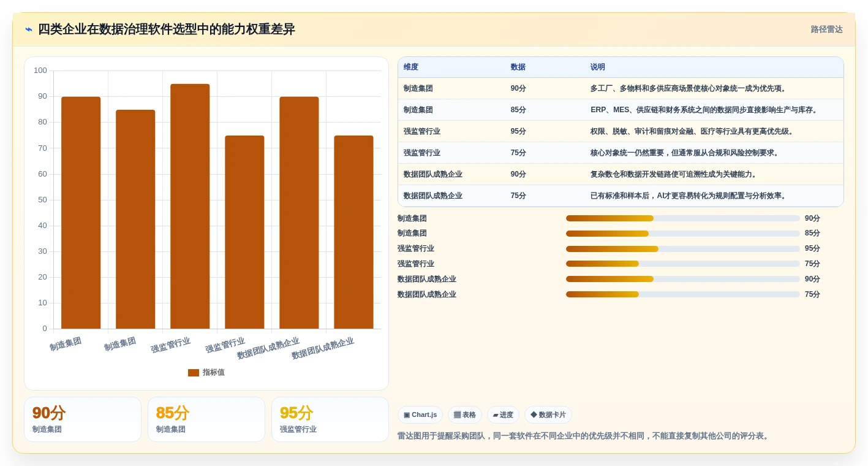Screen dimensions: 868x466
Task: Open the 90分 制造集团 data card
Action: (83, 419)
